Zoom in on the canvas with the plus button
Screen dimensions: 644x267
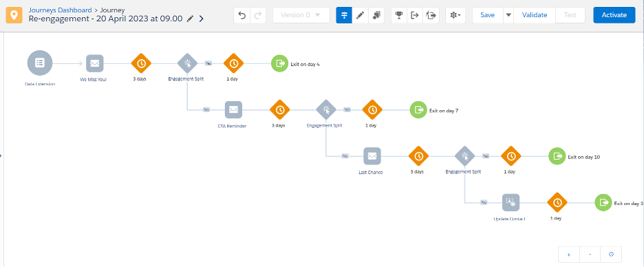(x=569, y=255)
